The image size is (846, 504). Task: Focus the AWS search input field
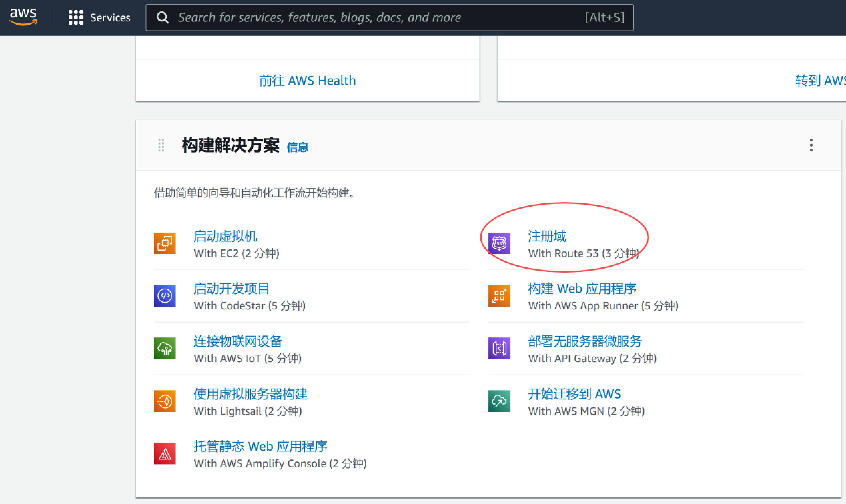pyautogui.click(x=390, y=18)
